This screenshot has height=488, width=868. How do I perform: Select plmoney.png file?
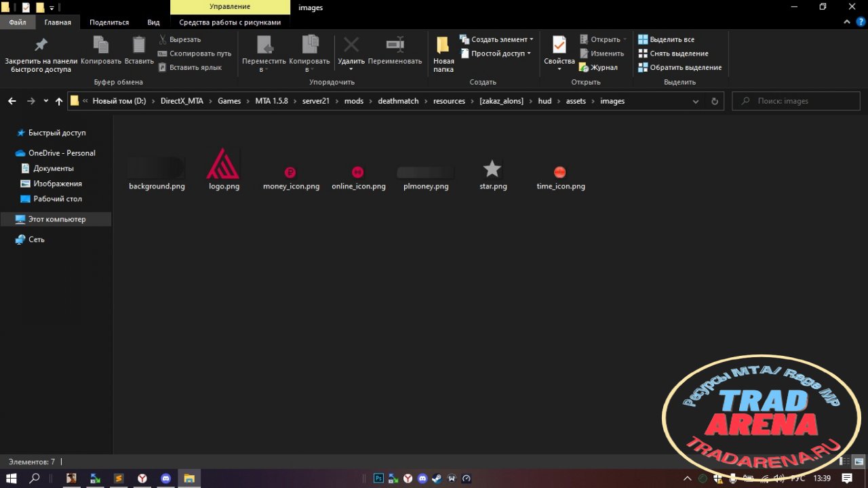(x=425, y=178)
